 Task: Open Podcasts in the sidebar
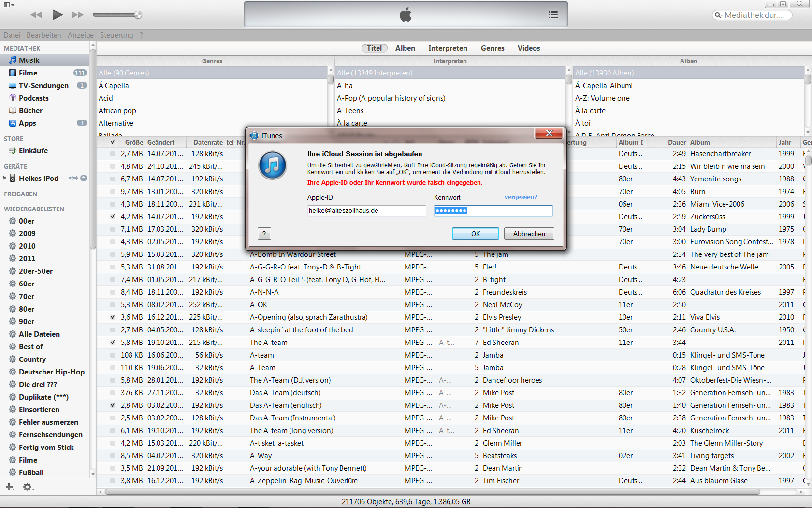[x=45, y=98]
